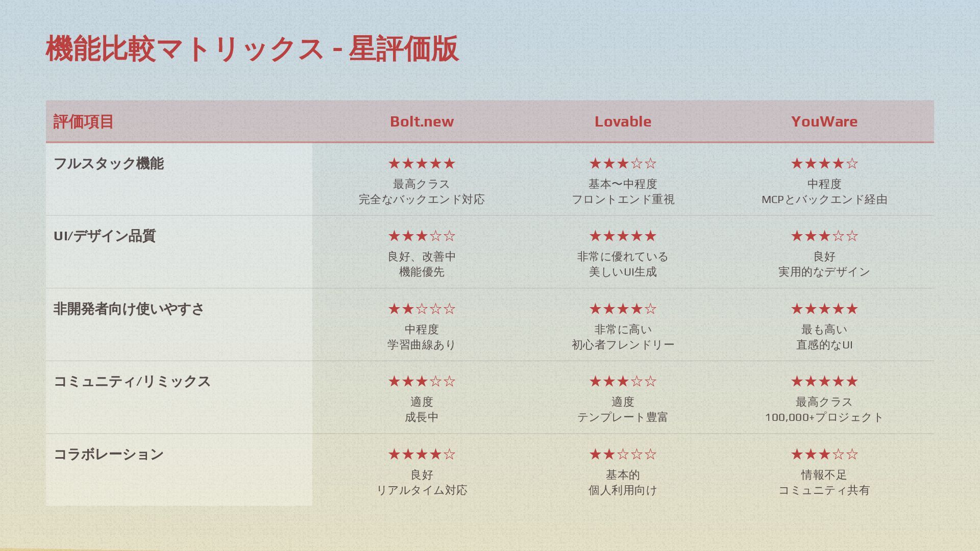Select the 評価項目 header cell
This screenshot has width=980, height=551.
83,121
